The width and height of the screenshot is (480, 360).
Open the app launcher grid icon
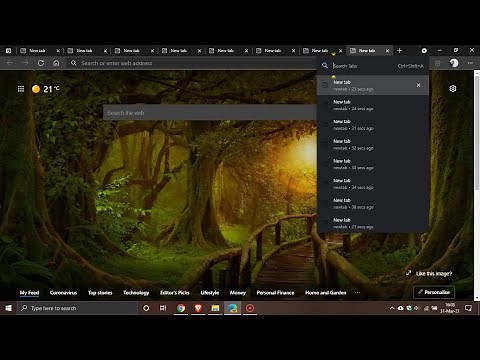(21, 89)
